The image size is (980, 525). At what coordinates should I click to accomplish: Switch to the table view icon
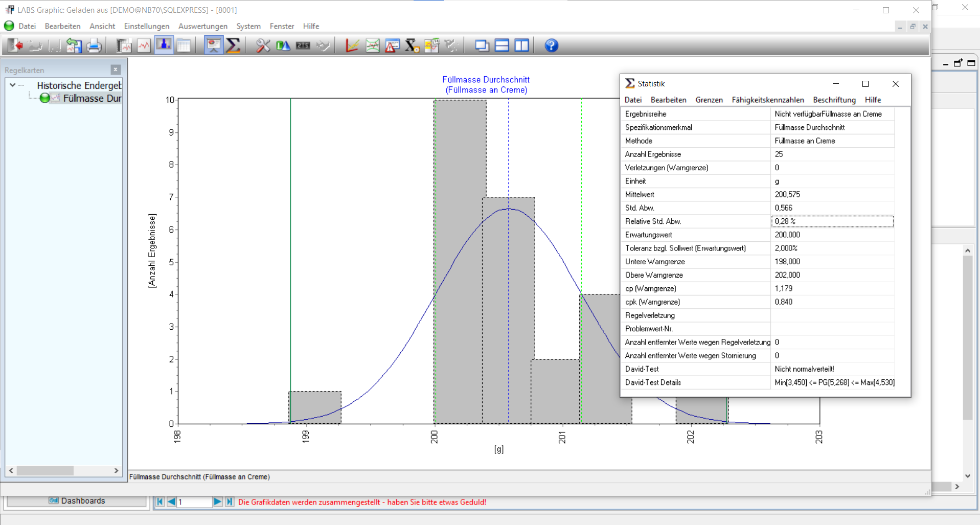[x=184, y=46]
